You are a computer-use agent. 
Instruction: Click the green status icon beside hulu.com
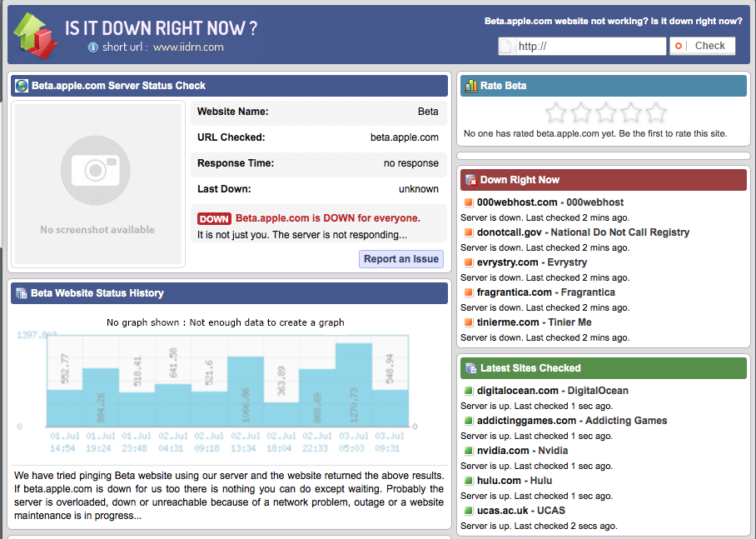(468, 480)
